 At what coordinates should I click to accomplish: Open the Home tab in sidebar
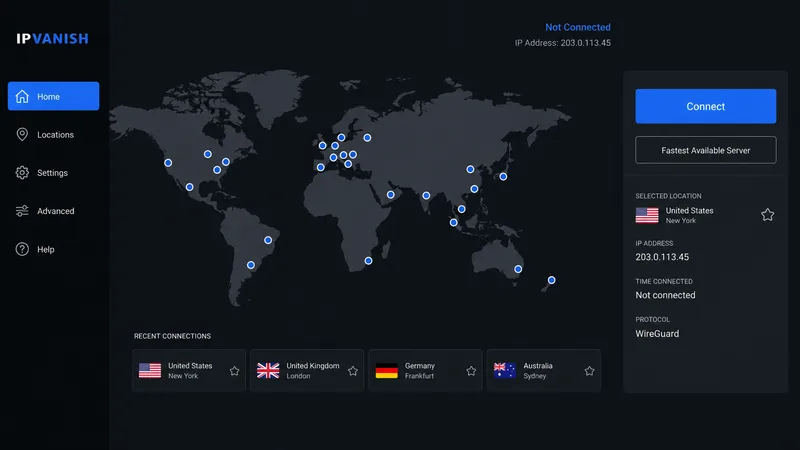coord(54,96)
